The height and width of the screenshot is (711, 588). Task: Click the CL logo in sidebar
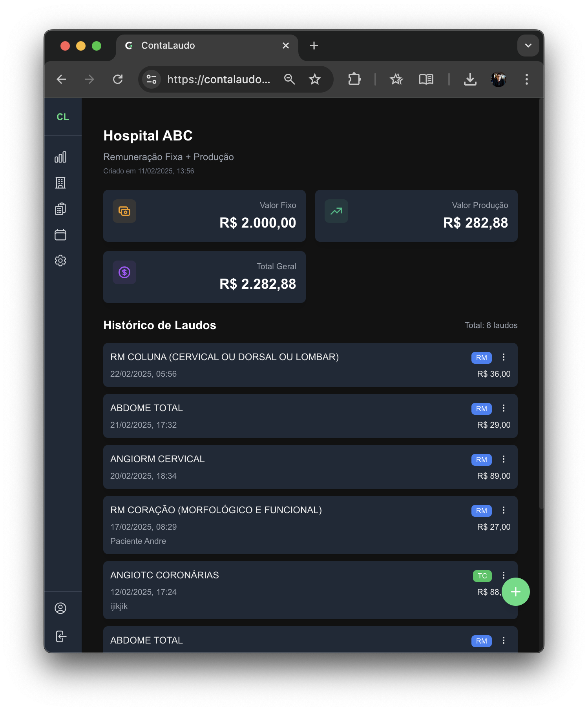point(63,117)
